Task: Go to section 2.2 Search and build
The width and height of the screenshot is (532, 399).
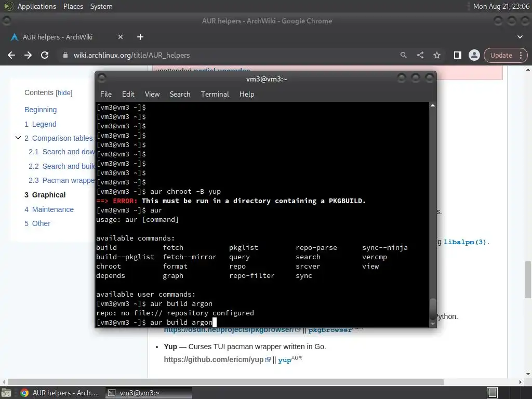Action: point(61,166)
